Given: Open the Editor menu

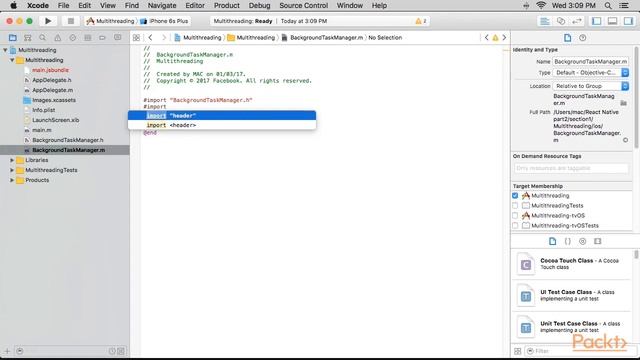Looking at the screenshot, I should [195, 5].
